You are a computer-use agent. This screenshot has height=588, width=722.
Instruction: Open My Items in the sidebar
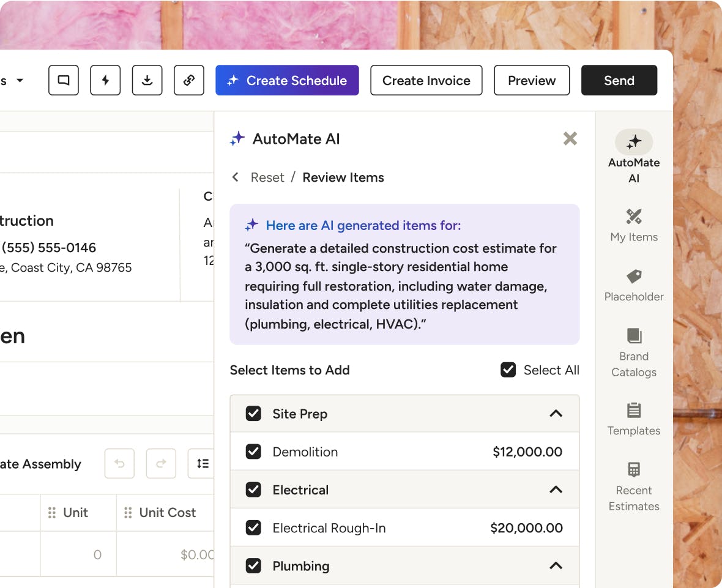coord(634,225)
